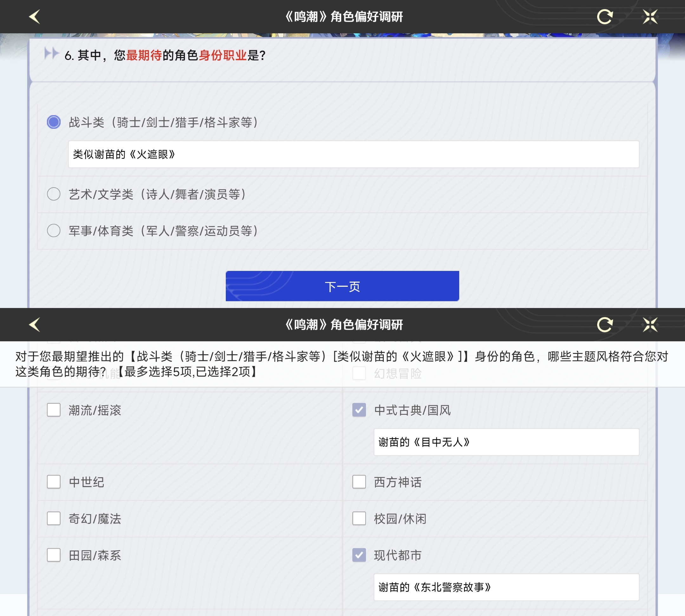This screenshot has height=616, width=685.
Task: Tap the back arrow in the lower header
Action: coord(35,324)
